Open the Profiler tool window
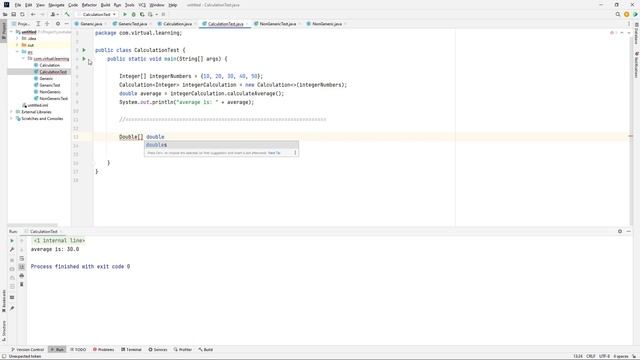Image resolution: width=640 pixels, height=360 pixels. point(183,350)
